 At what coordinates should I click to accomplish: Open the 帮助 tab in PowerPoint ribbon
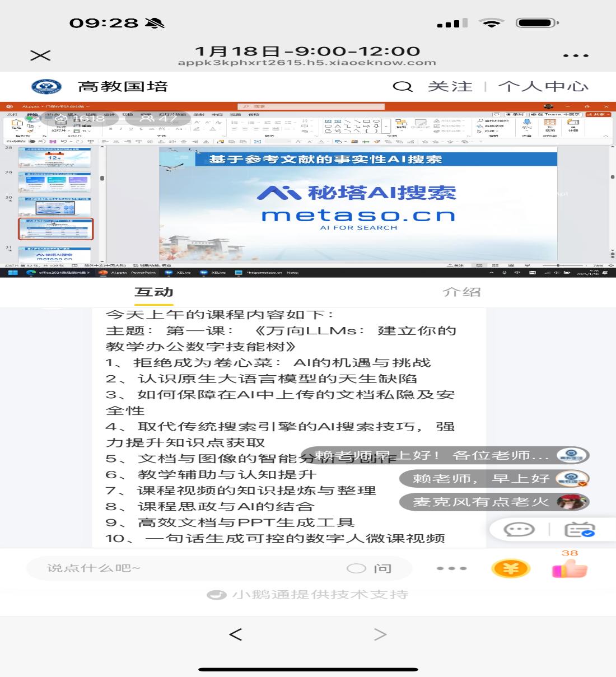[x=254, y=114]
